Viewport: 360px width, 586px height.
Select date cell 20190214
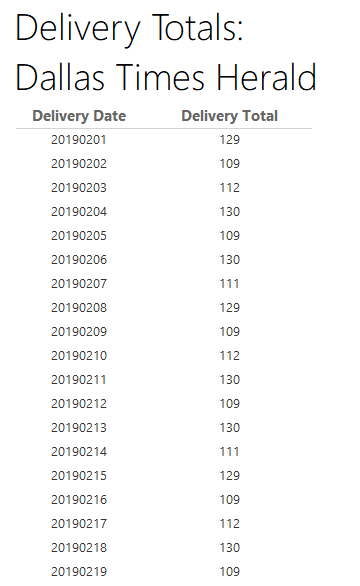coord(79,452)
